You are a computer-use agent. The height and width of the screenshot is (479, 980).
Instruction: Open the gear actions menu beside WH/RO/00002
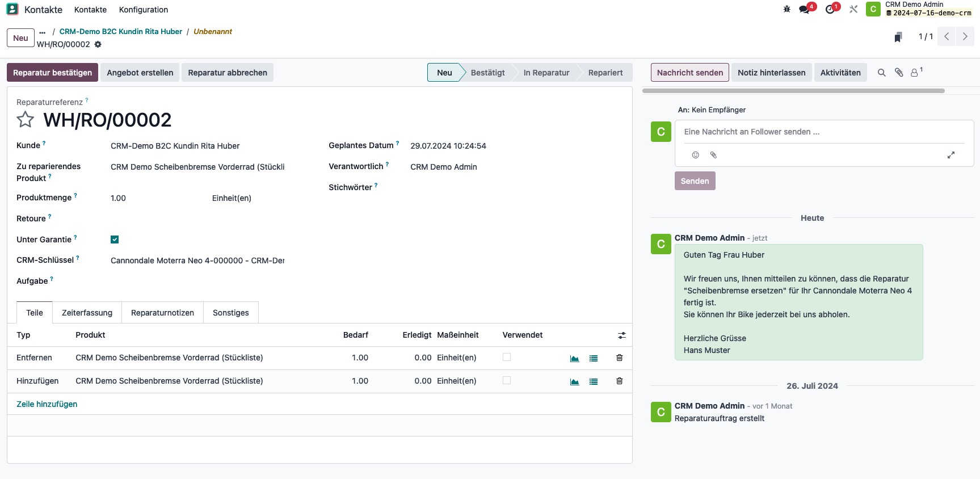98,44
